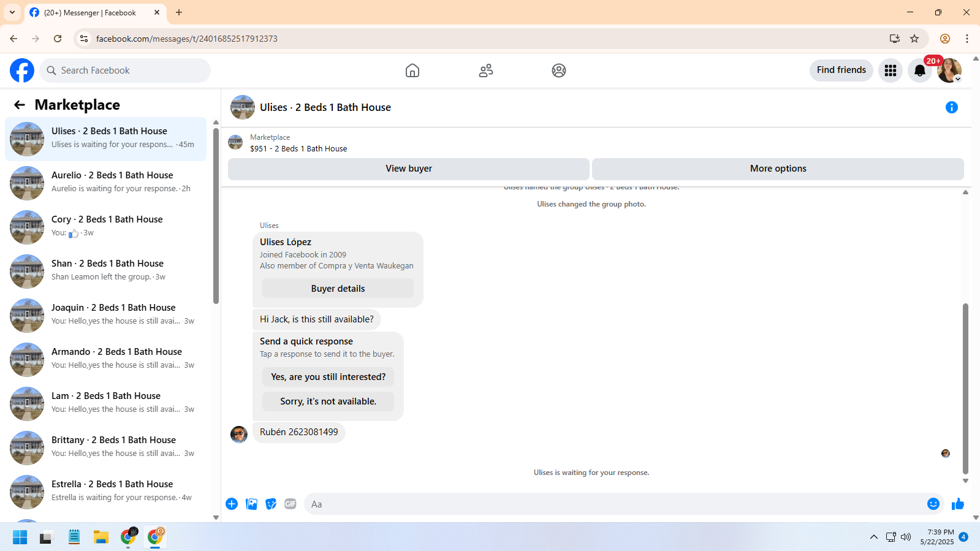Click the message seen indicator avatar
This screenshot has height=551, width=980.
946,454
